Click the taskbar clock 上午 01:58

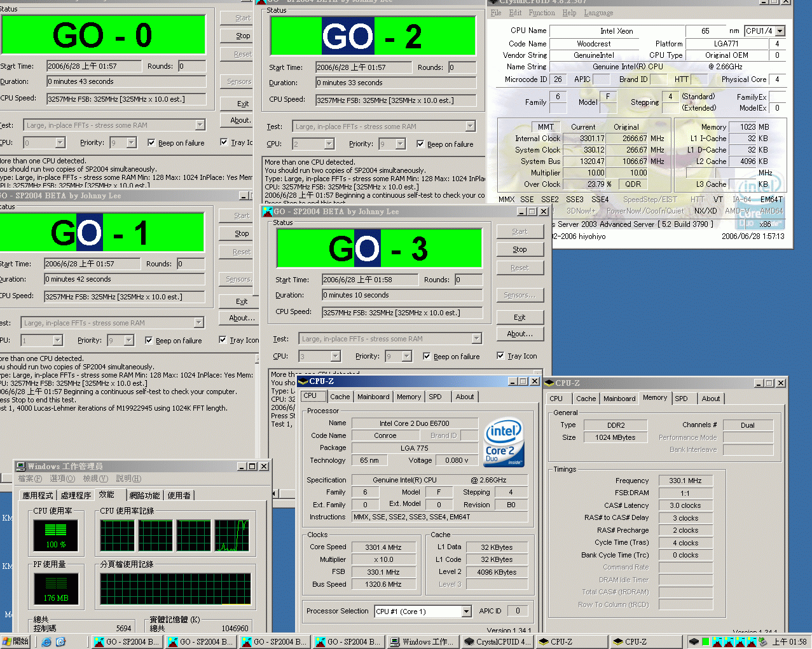pos(789,641)
